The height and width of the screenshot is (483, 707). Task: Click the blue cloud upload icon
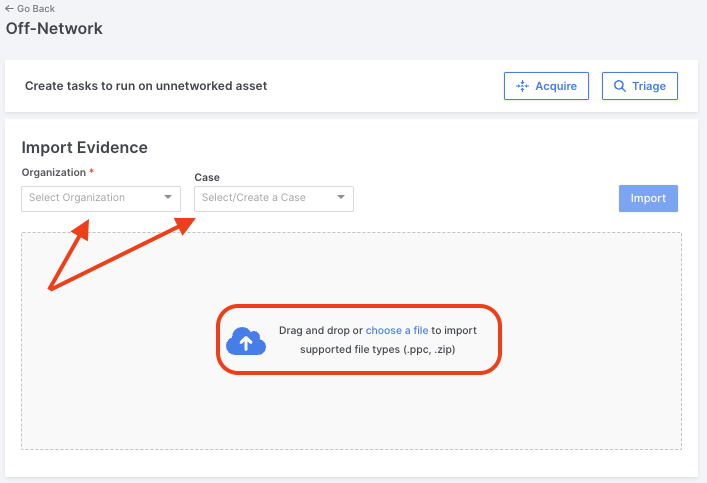246,341
